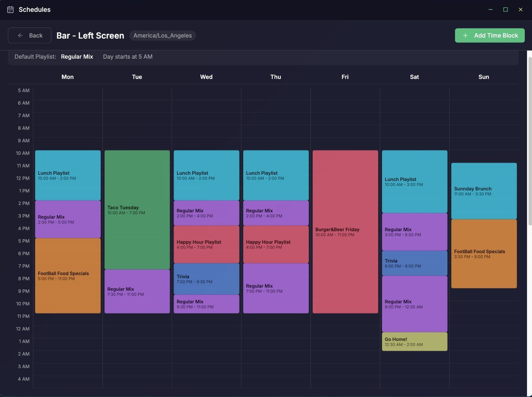Click the vertical scrollbar thumb
The height and width of the screenshot is (397, 532).
tap(530, 141)
